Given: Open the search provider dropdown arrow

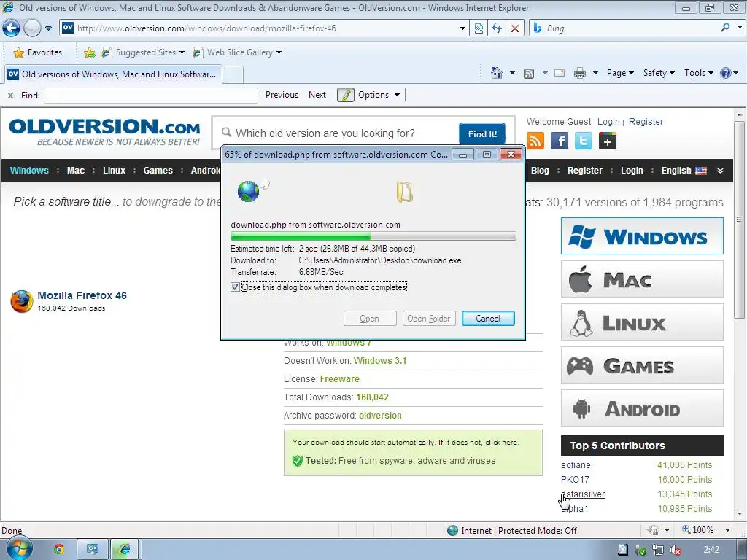Looking at the screenshot, I should click(x=740, y=28).
